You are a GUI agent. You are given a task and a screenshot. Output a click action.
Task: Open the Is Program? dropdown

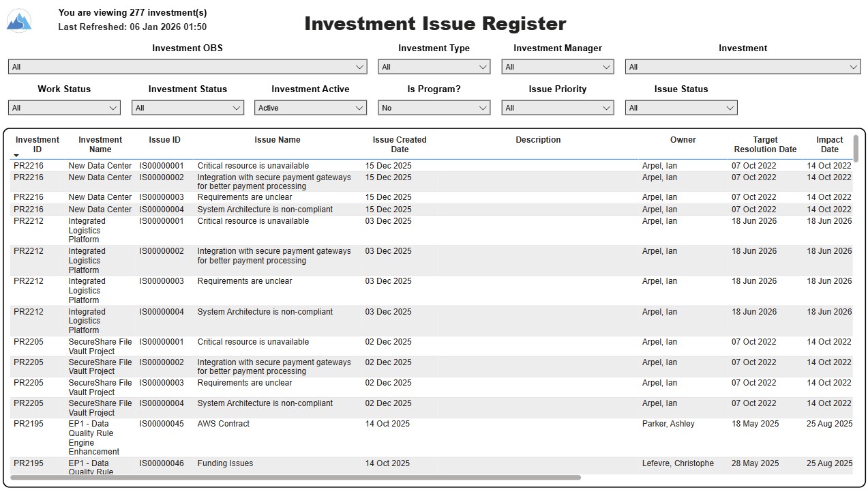click(x=434, y=108)
